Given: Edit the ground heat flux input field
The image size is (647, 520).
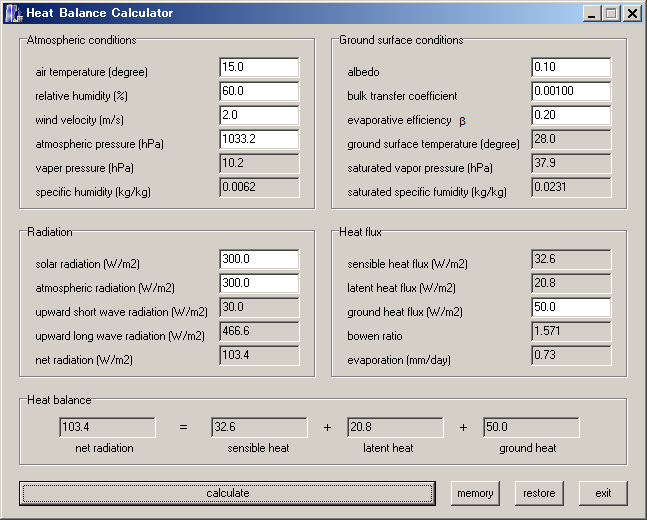Looking at the screenshot, I should click(x=571, y=307).
